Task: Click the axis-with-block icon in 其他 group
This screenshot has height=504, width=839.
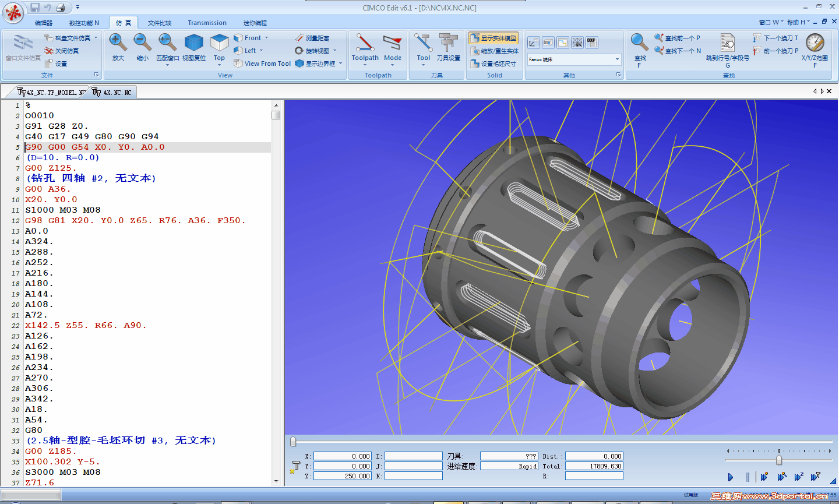Action: (533, 43)
